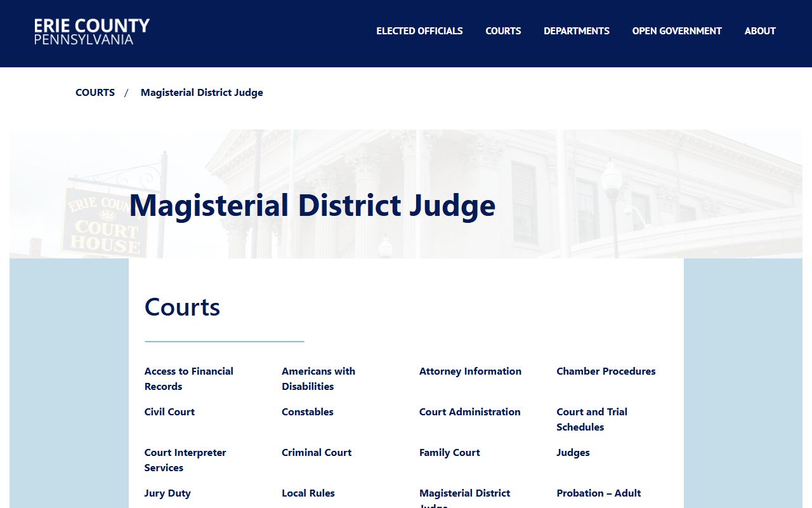
Task: Visit the Judges page
Action: click(x=573, y=453)
